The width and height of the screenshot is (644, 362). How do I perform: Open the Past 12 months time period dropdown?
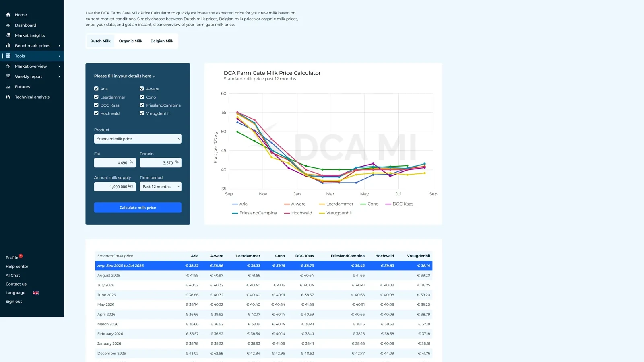pos(160,187)
